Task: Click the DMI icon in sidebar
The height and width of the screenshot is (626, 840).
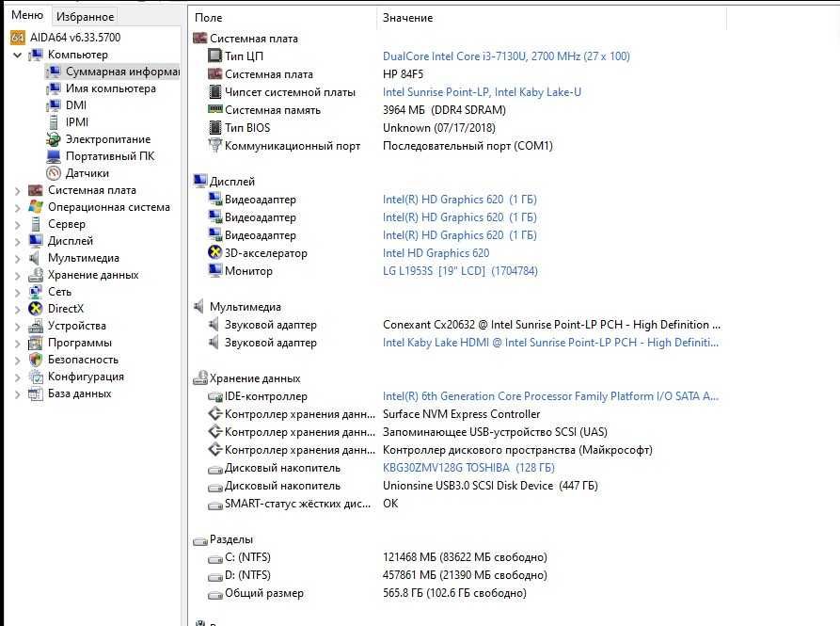Action: pos(54,105)
